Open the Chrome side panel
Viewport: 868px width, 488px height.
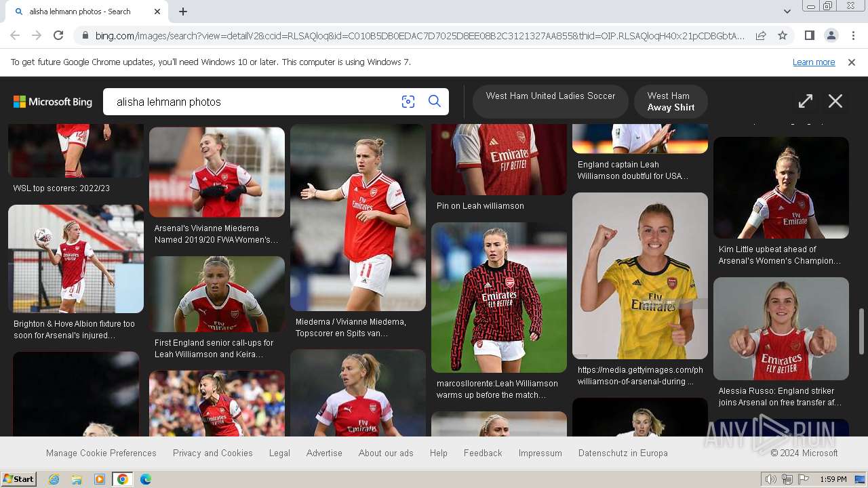(x=809, y=35)
